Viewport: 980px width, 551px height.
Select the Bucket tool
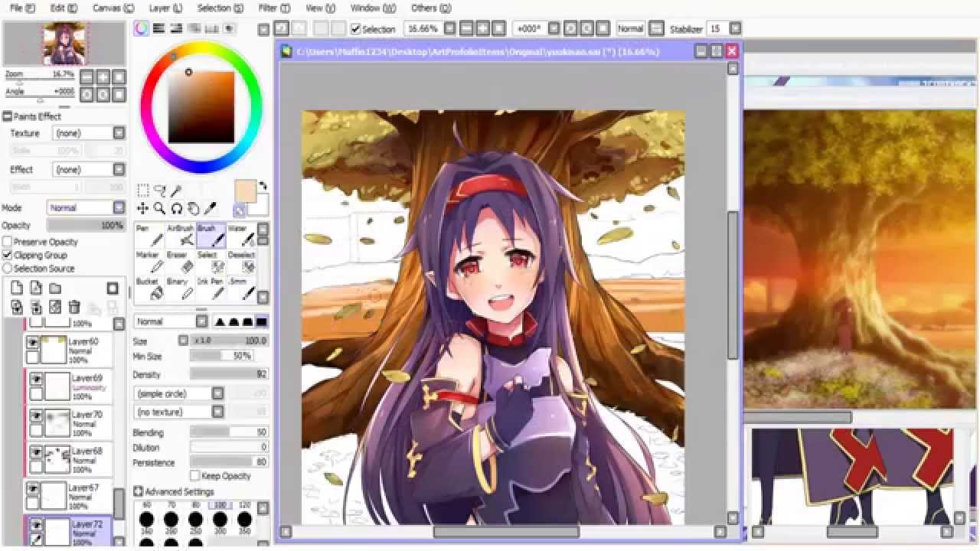pos(149,289)
